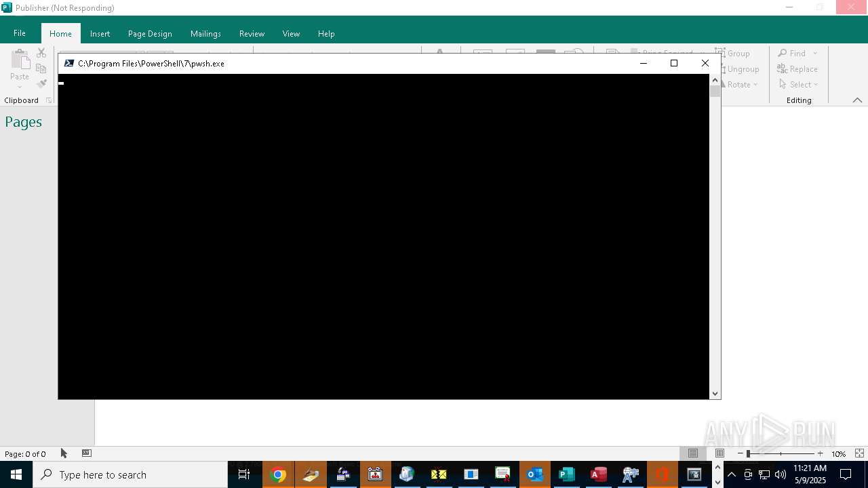868x488 pixels.
Task: Switch to two-page spread view in status bar
Action: point(719,453)
